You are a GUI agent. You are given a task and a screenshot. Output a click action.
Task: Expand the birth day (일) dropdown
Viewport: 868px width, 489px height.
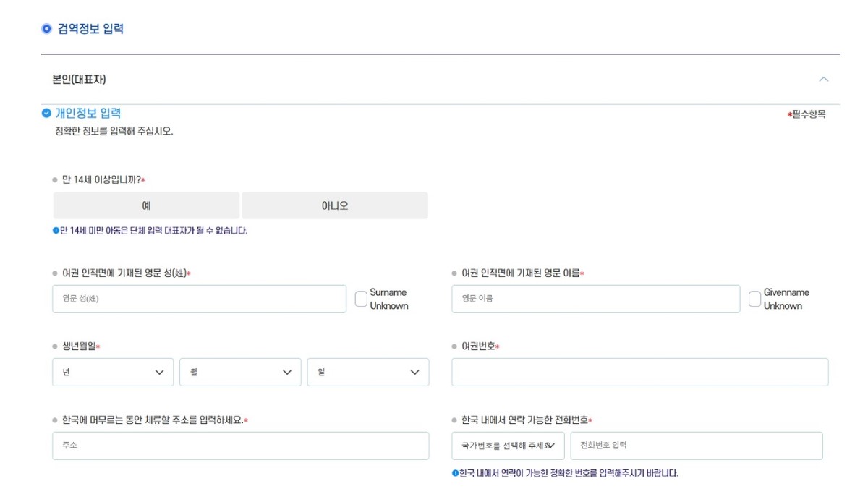pos(367,372)
